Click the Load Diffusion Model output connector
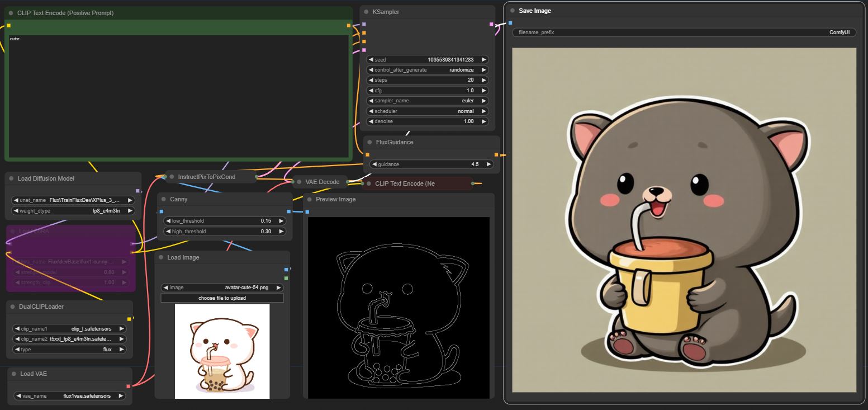 (137, 191)
